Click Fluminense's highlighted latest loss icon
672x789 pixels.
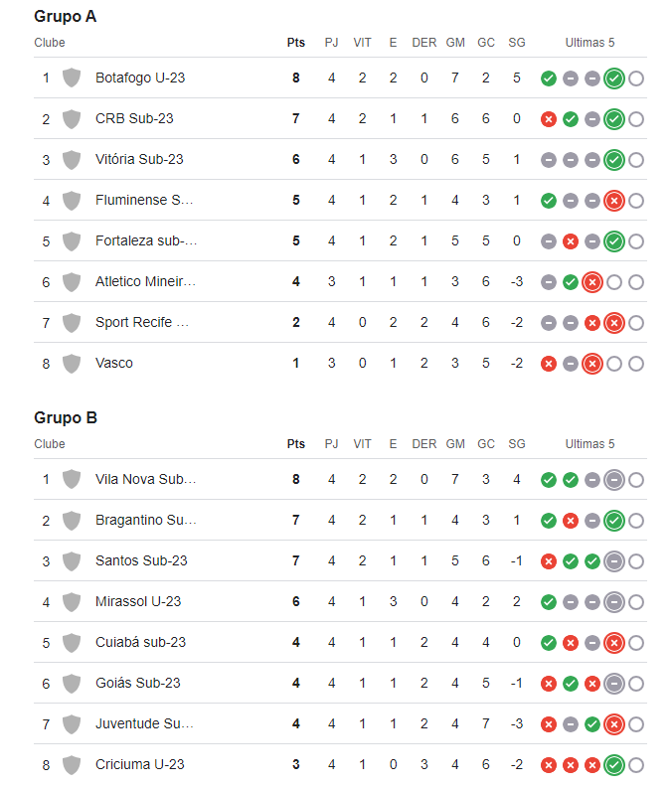coord(614,201)
